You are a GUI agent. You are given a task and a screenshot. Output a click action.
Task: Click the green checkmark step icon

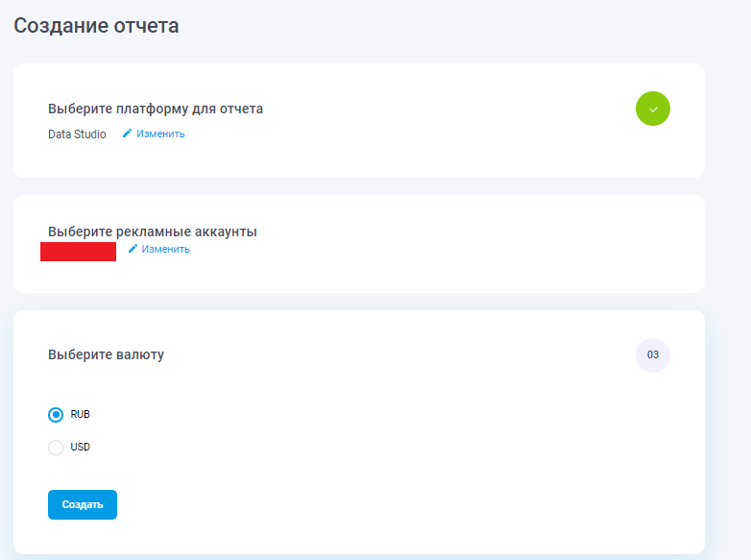[x=653, y=109]
